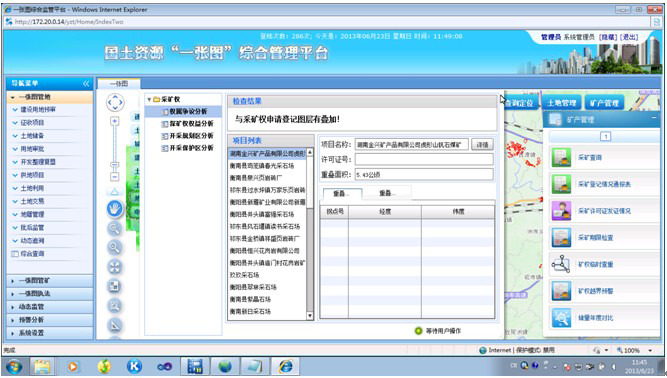667x378 pixels.
Task: Click the 矿权临时查重 node diagram icon
Action: [x=561, y=264]
